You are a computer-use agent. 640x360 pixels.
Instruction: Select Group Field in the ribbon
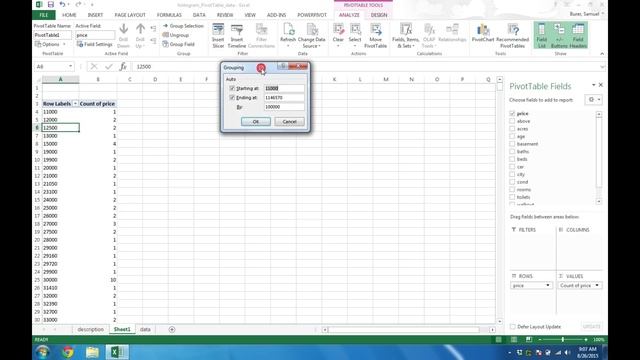point(179,44)
